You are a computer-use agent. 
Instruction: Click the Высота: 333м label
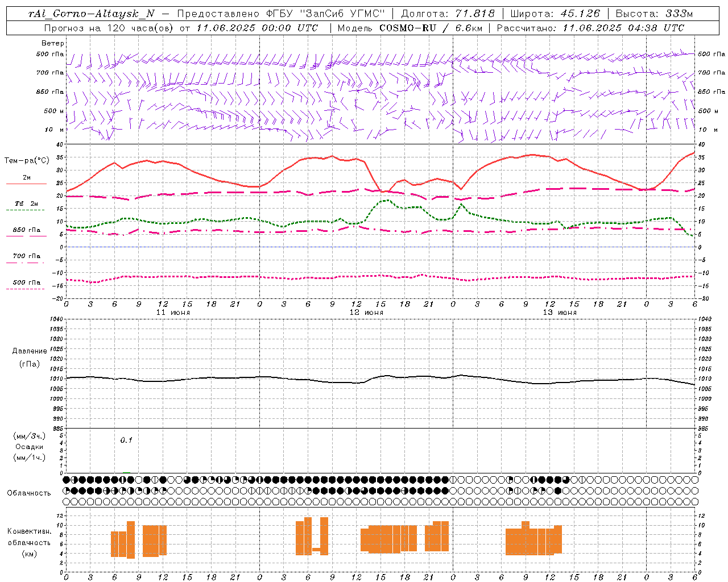[x=654, y=14]
